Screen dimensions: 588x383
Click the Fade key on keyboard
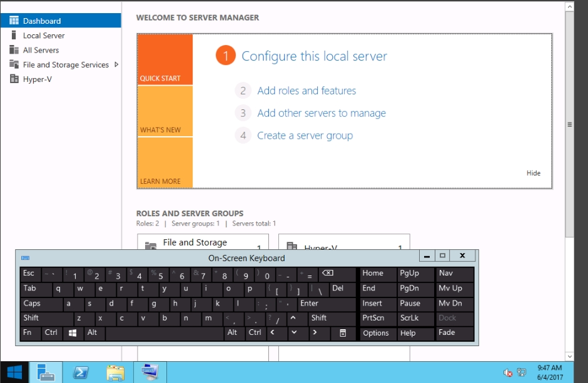pos(455,333)
